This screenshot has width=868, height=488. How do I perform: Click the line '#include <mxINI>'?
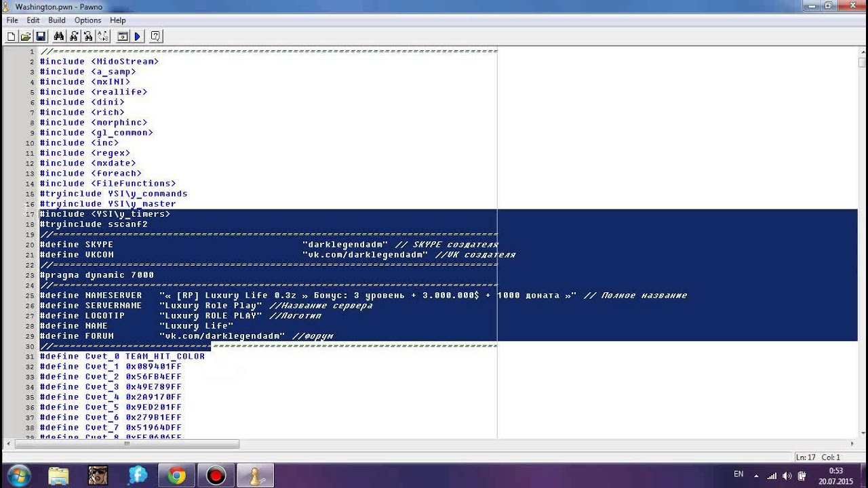click(85, 82)
